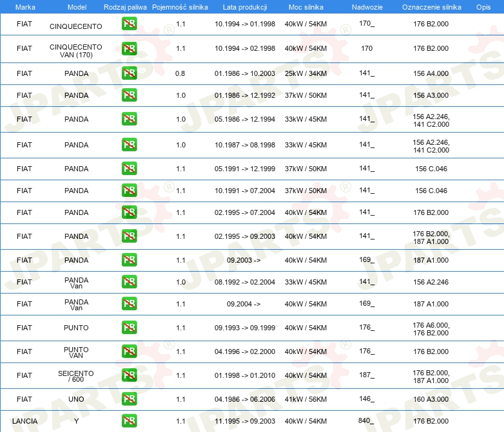The height and width of the screenshot is (432, 504).
Task: Click the fuel icon in the PUNTO VAN row
Action: tap(129, 351)
